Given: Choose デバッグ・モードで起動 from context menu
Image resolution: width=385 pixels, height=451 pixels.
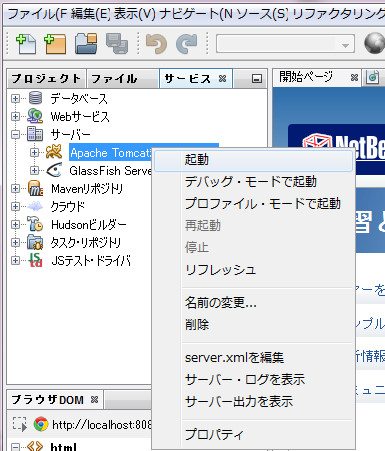Looking at the screenshot, I should [x=253, y=182].
